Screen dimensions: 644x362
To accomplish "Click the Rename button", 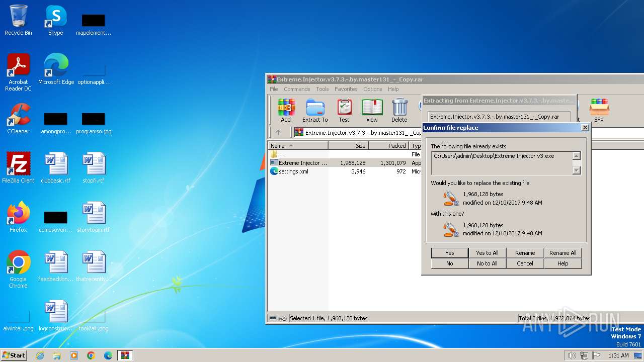I will click(525, 253).
